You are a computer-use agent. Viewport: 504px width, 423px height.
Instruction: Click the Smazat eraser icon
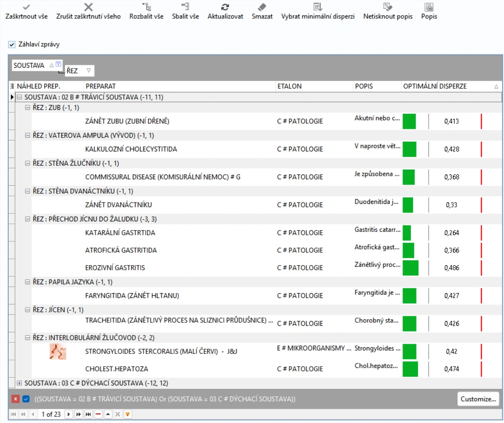pos(262,7)
